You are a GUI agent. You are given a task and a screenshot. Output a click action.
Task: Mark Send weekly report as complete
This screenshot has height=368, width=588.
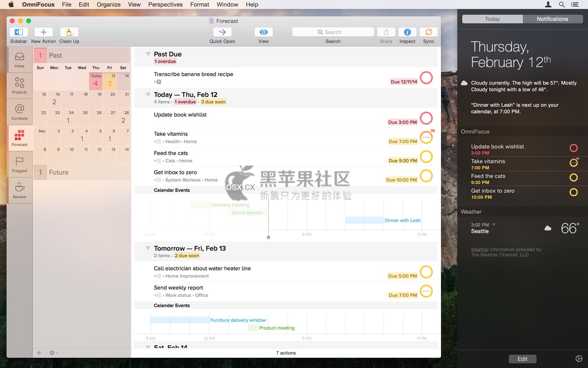click(426, 291)
